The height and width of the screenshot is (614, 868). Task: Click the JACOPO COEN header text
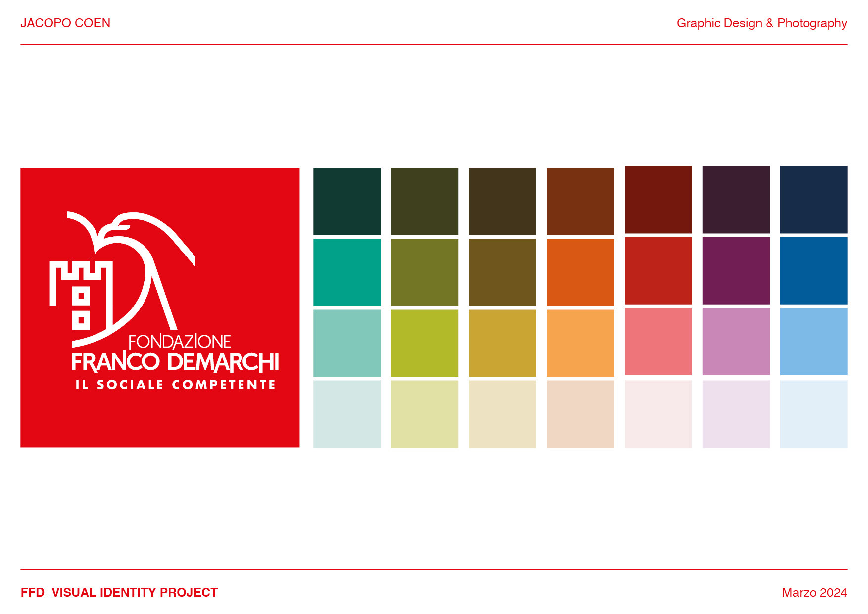[x=65, y=23]
